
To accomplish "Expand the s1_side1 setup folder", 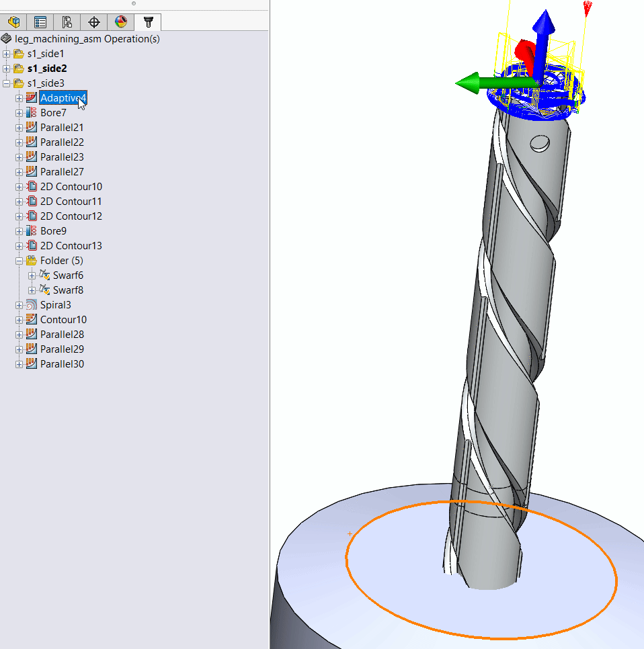I will point(6,54).
